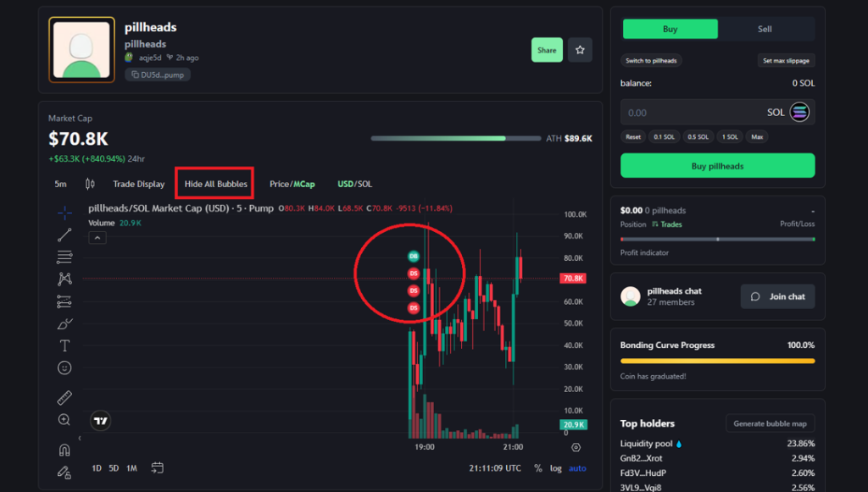Generate bubble map of top holders
Viewport: 868px width, 492px height.
tap(770, 423)
